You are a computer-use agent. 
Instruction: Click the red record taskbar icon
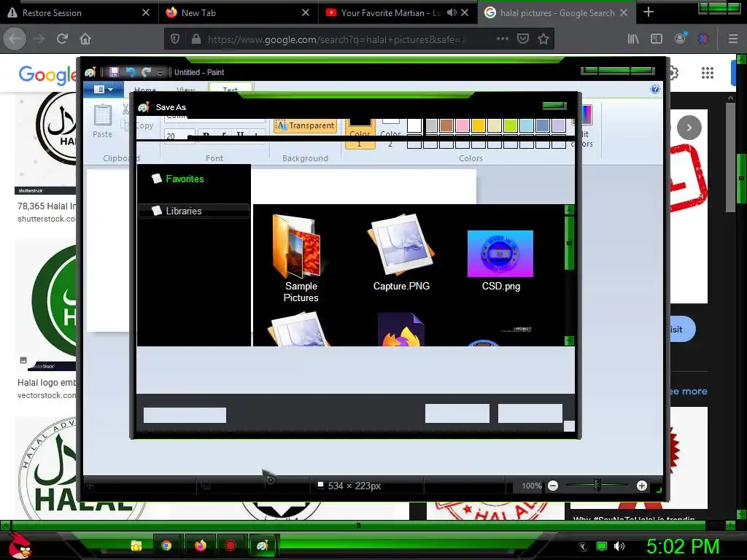click(x=231, y=545)
